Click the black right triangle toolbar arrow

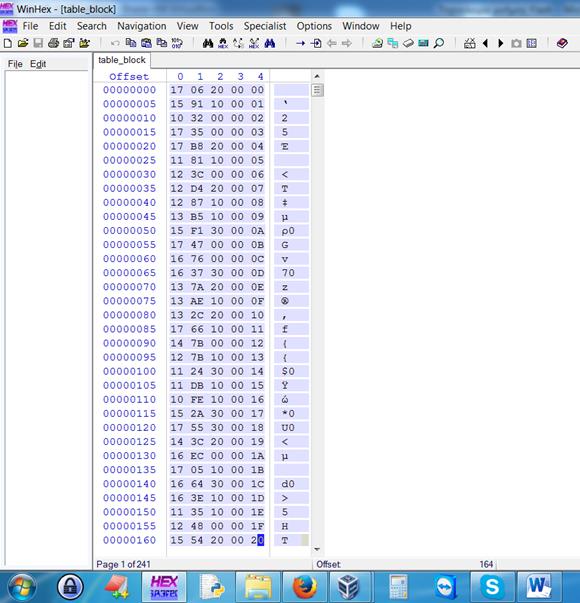coord(501,43)
